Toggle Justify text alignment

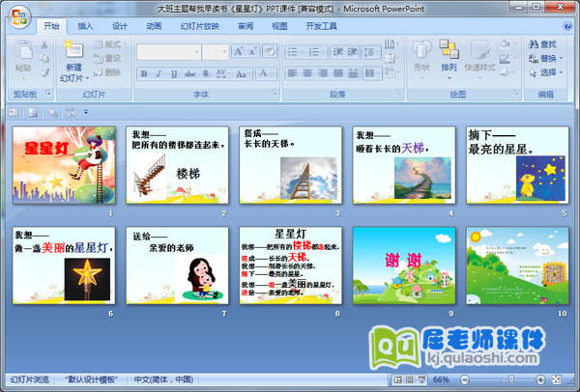[337, 73]
